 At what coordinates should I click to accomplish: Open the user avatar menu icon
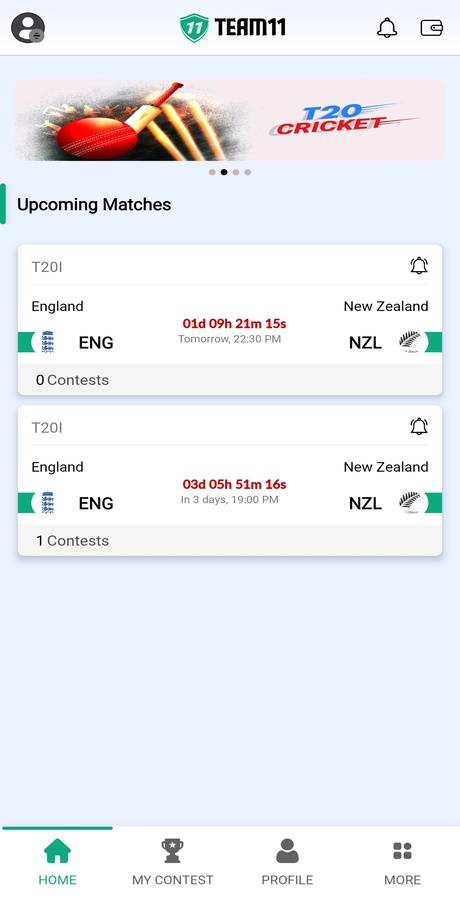coord(28,28)
